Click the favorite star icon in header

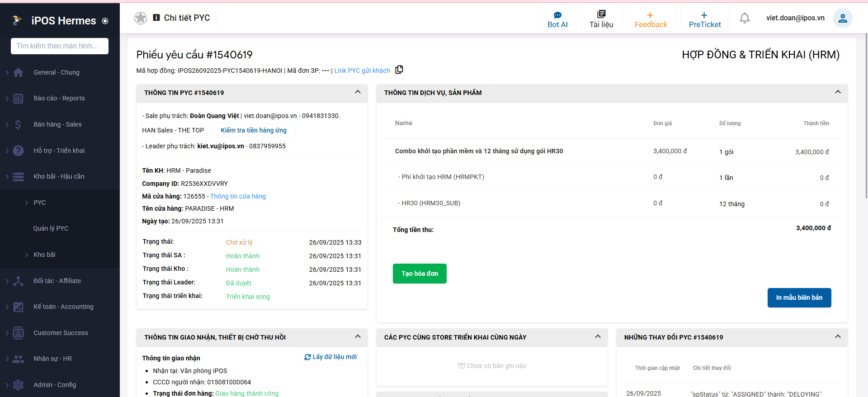click(x=141, y=18)
